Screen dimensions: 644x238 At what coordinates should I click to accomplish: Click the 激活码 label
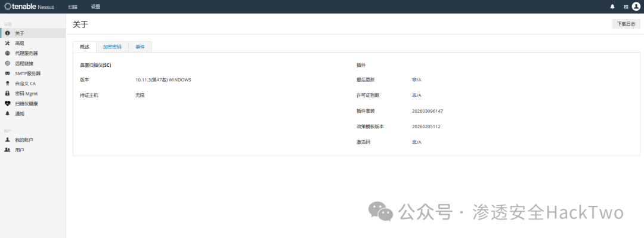click(x=363, y=142)
